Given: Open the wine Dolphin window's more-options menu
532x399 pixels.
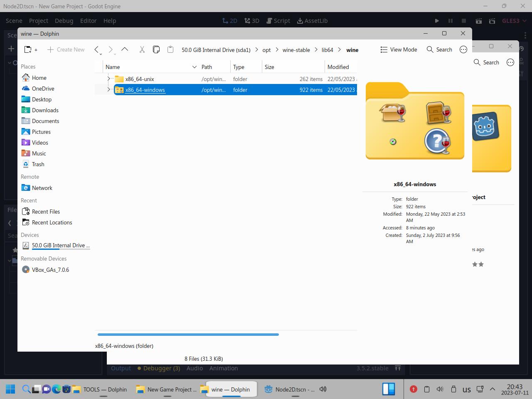Looking at the screenshot, I should (463, 49).
